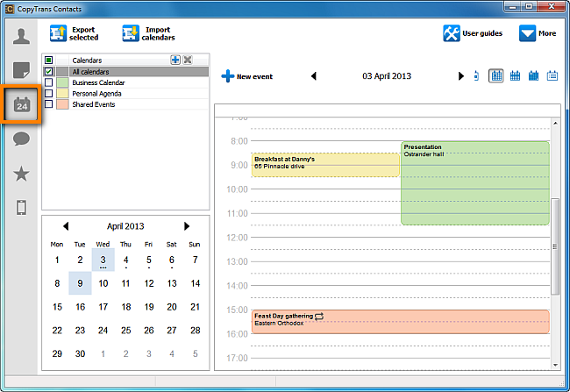Select the Business Calendar row
The width and height of the screenshot is (570, 392).
coord(125,82)
